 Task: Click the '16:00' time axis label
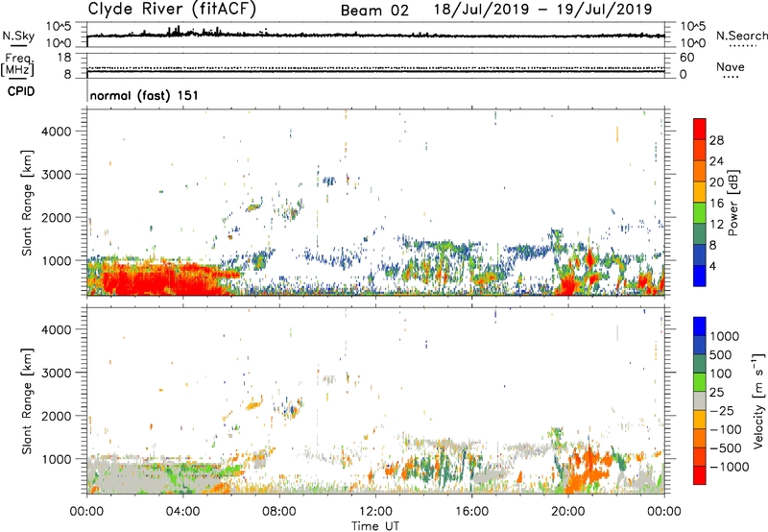[x=471, y=512]
